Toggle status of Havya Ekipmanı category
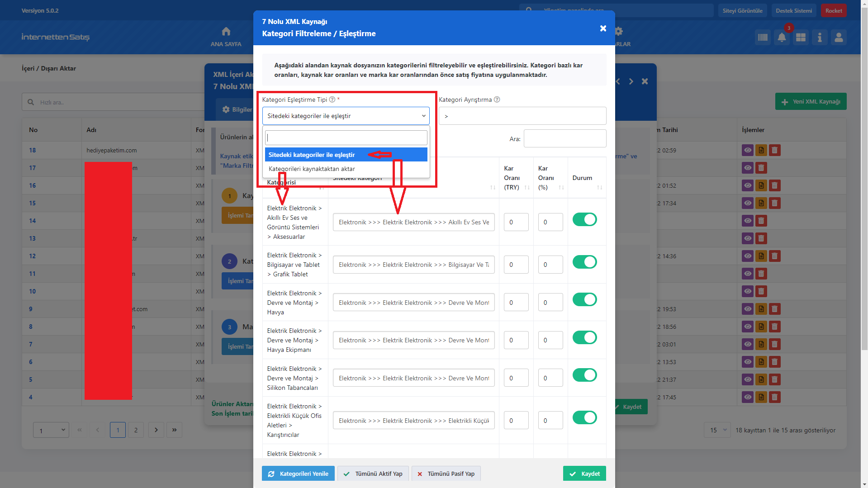Image resolution: width=868 pixels, height=488 pixels. pos(584,338)
